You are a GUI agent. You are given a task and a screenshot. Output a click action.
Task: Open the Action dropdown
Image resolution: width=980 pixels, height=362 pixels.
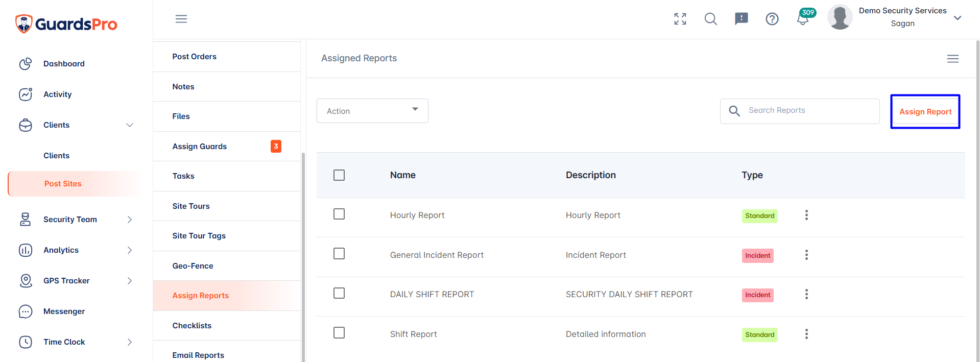(x=372, y=111)
